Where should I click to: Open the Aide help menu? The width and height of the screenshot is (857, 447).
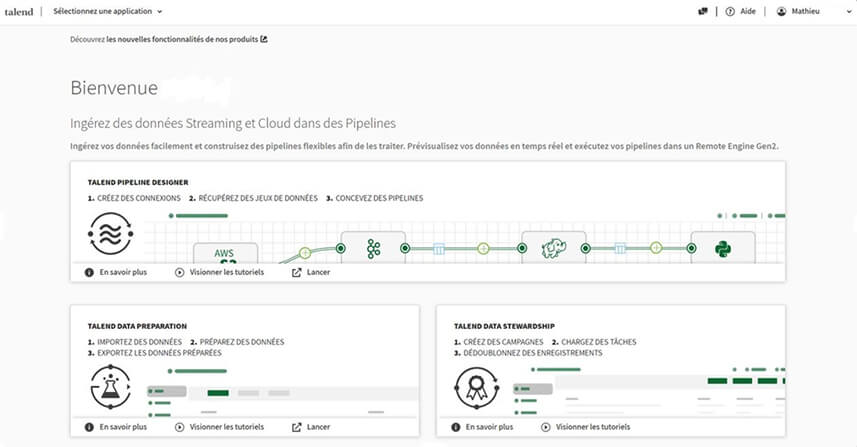(739, 11)
